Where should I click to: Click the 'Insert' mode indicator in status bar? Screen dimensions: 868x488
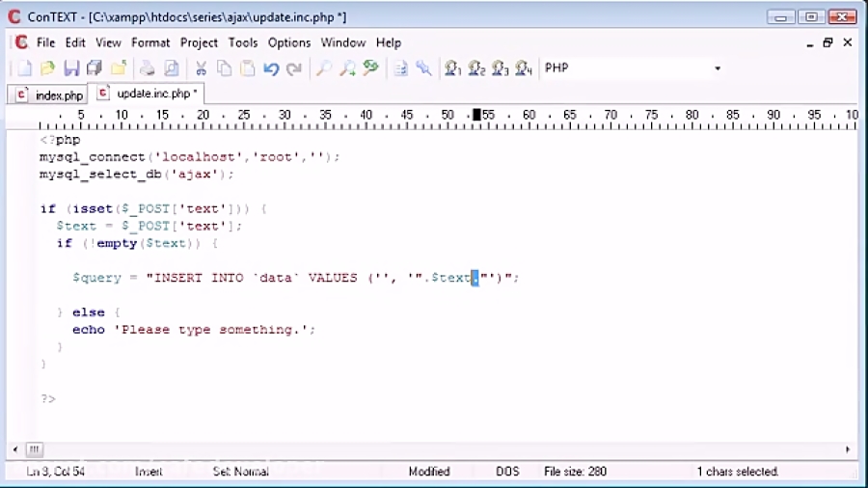149,472
